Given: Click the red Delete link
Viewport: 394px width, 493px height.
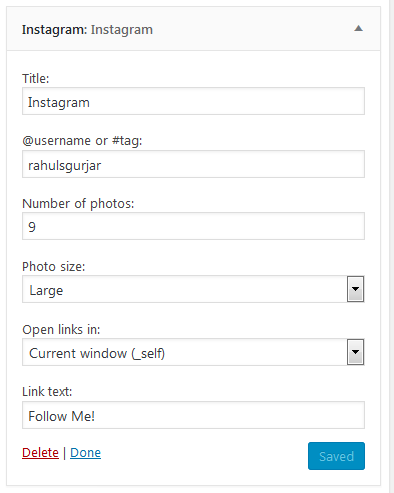Looking at the screenshot, I should click(x=40, y=453).
